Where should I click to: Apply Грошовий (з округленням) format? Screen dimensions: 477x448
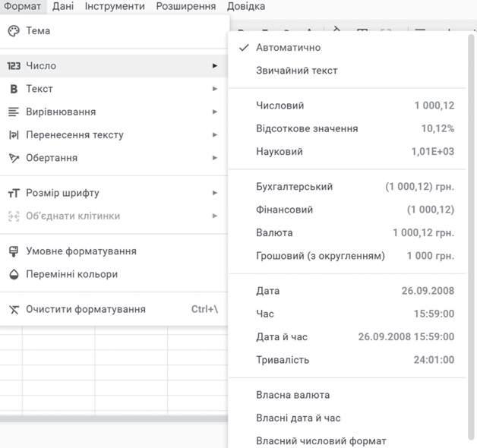347,256
